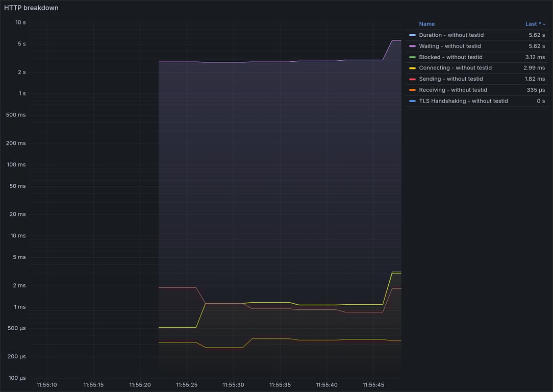This screenshot has width=553, height=392.
Task: Click the 3.12 ms Blocked value
Action: [x=535, y=57]
